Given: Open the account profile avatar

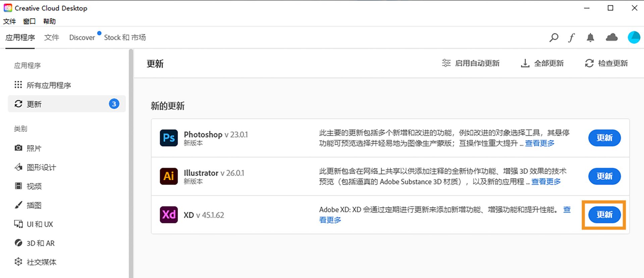Looking at the screenshot, I should (x=634, y=37).
